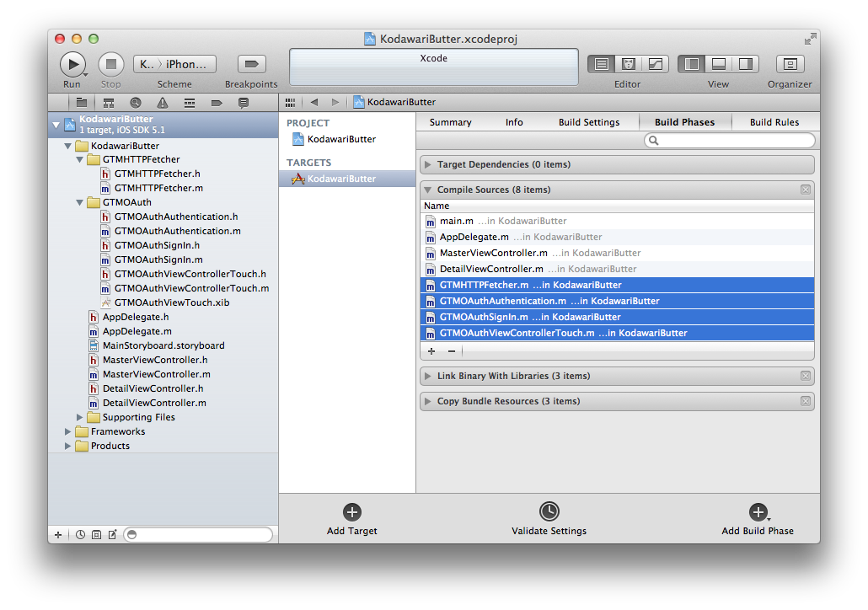Expand the Supporting Files folder

pyautogui.click(x=80, y=417)
